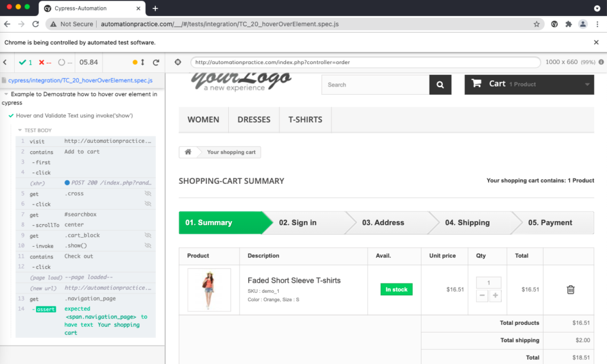
Task: Switch to the T-SHIRTS tab in the navigation
Action: (x=305, y=119)
